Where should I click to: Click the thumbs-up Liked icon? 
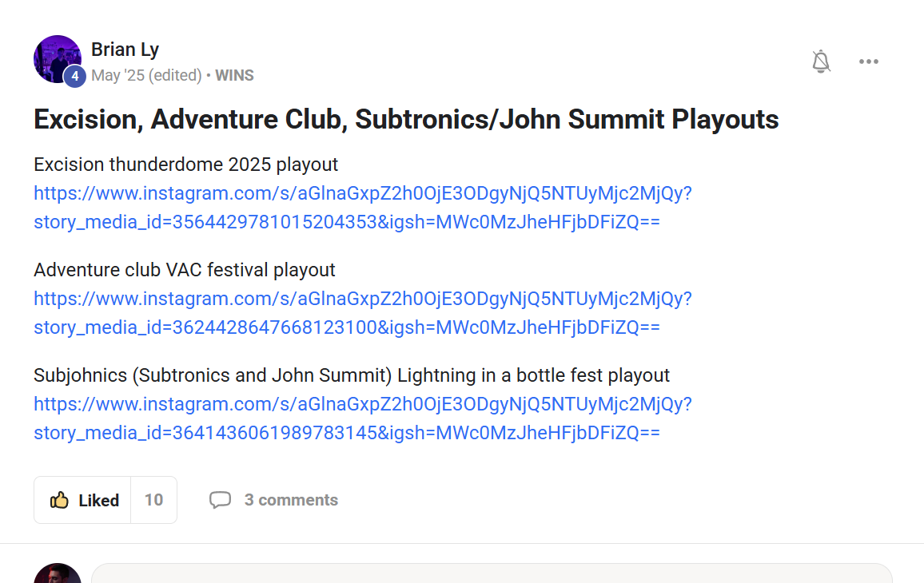tap(60, 501)
